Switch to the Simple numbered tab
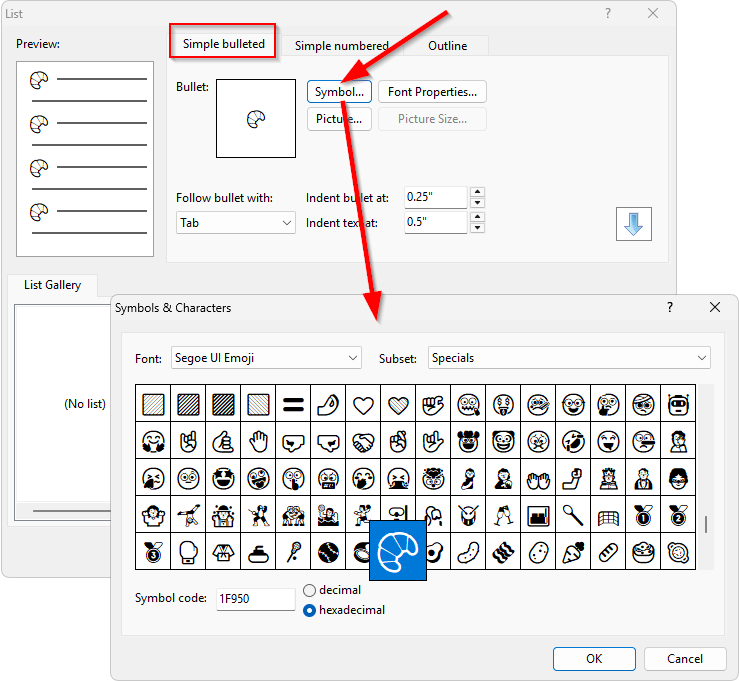This screenshot has width=739, height=681. 342,46
